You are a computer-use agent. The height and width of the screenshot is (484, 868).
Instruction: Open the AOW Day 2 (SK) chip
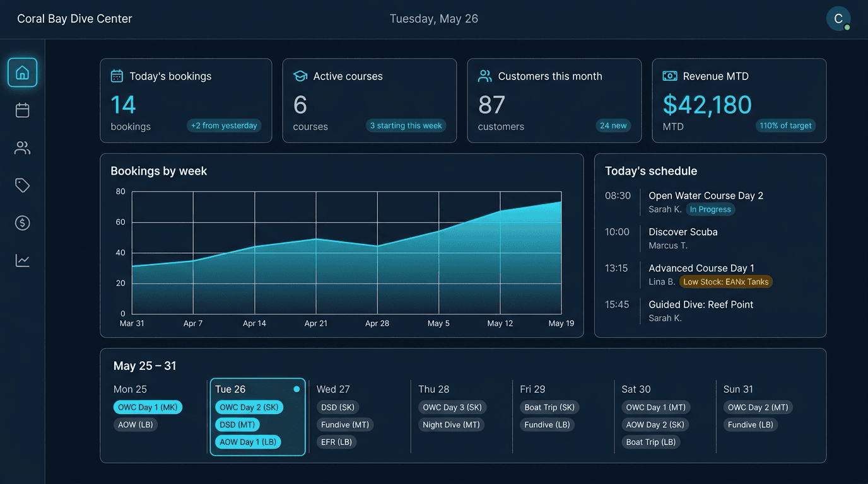click(655, 425)
